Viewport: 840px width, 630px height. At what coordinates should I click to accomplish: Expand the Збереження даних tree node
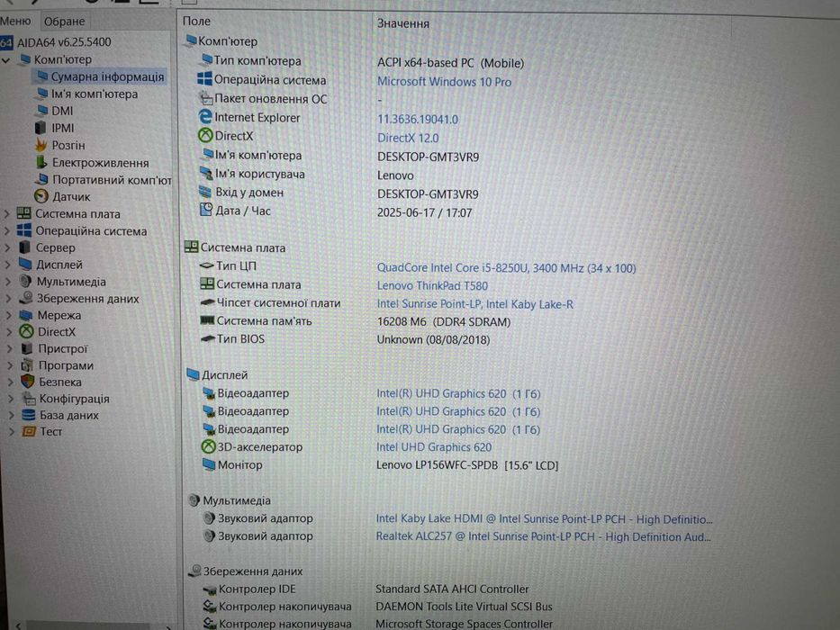pos(8,299)
